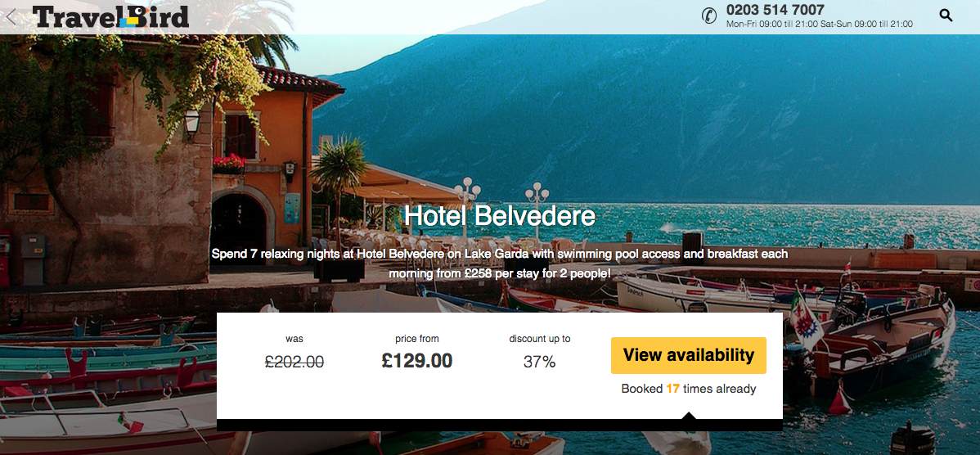Click the downward triangle pointer below price card

tap(689, 417)
